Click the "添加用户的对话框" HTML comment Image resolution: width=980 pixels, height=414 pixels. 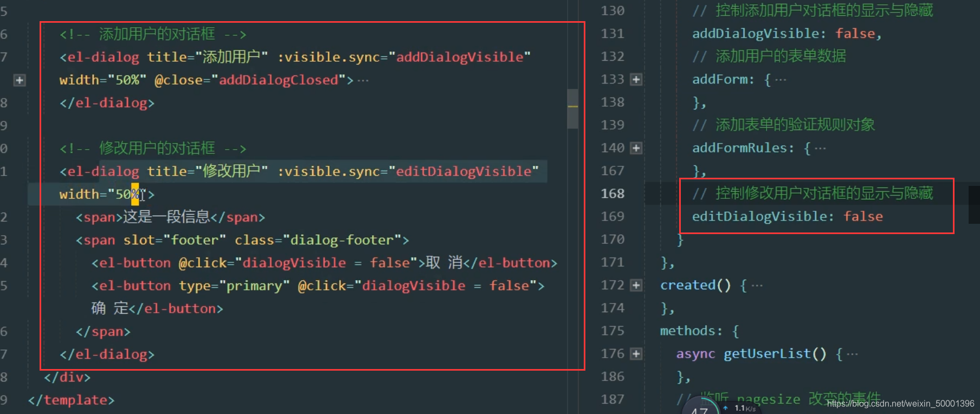pos(153,34)
